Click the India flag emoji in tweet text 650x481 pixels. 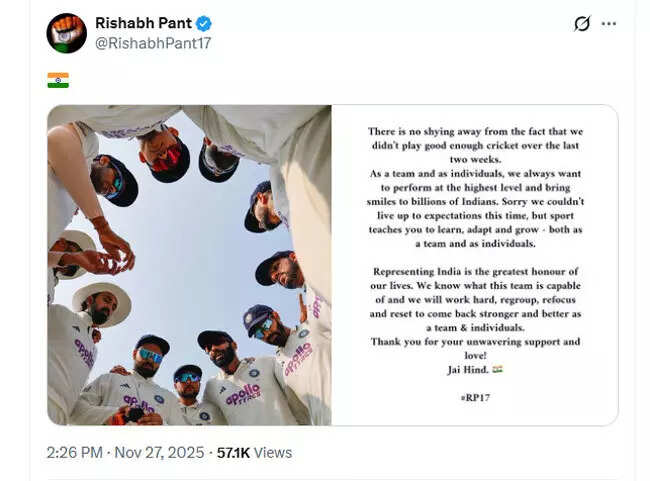pos(58,81)
